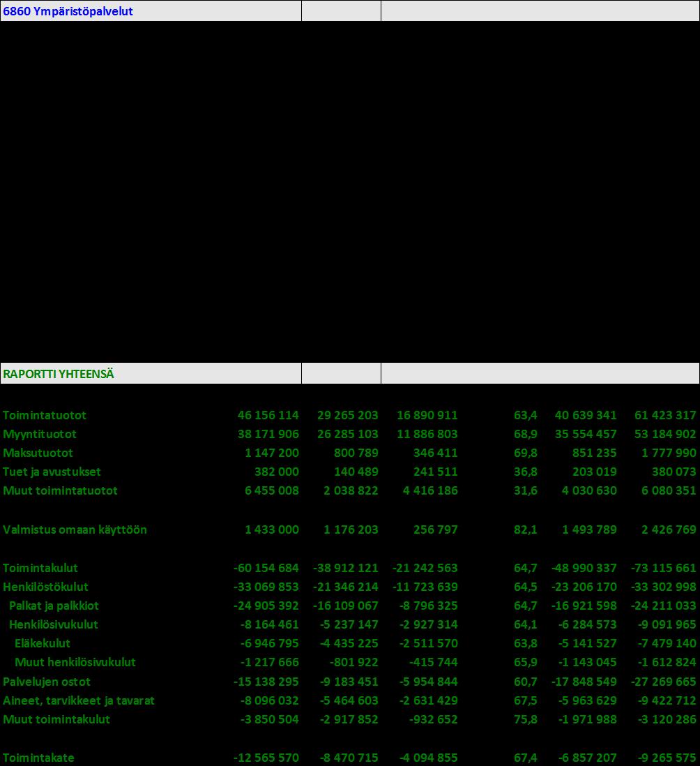Click Toimintakate value -12 565 570
The image size is (700, 766).
coord(266,758)
